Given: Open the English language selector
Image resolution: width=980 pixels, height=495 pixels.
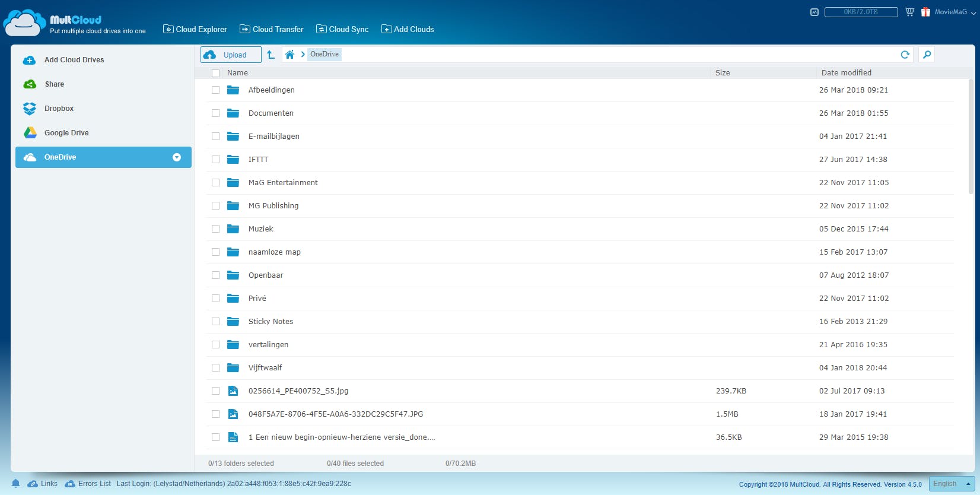Looking at the screenshot, I should pyautogui.click(x=952, y=484).
